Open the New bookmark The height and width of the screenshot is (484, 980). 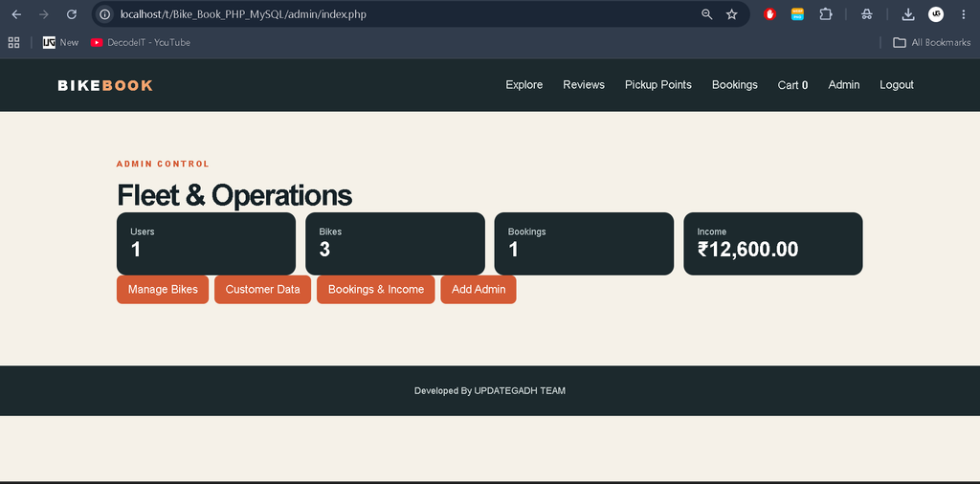coord(60,42)
